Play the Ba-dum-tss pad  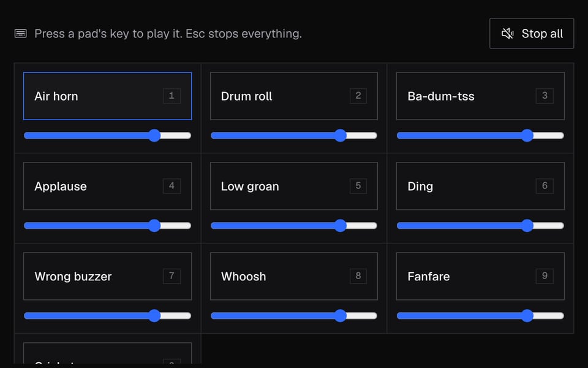click(x=480, y=96)
